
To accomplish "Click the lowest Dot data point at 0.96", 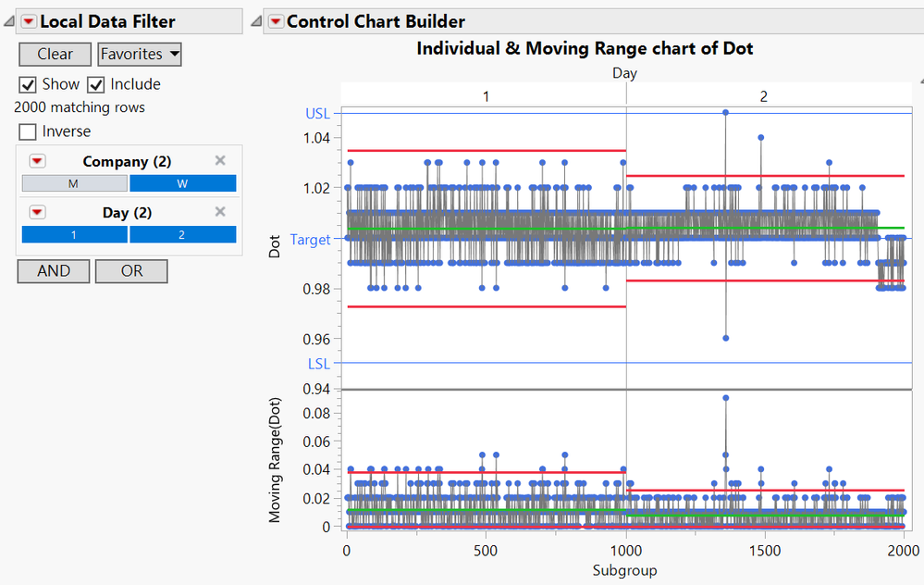I will pyautogui.click(x=725, y=338).
